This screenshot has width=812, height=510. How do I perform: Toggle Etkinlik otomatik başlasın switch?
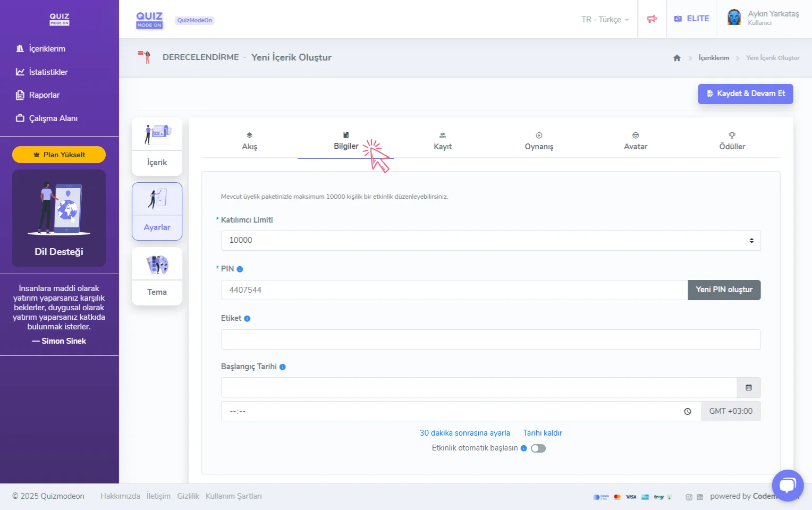coord(538,448)
